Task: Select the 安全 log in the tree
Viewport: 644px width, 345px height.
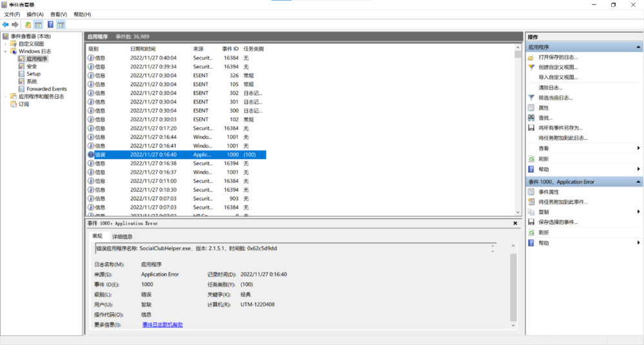Action: tap(32, 66)
